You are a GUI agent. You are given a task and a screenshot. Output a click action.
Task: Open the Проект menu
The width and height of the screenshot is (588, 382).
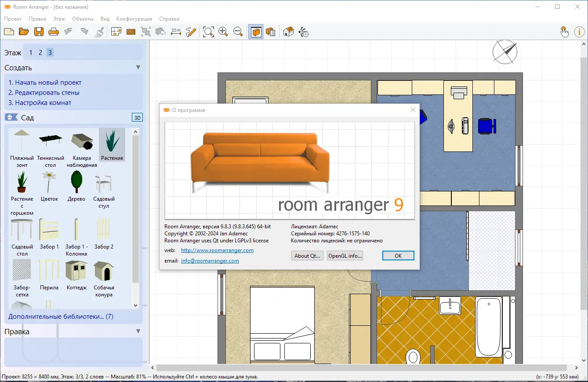(13, 19)
